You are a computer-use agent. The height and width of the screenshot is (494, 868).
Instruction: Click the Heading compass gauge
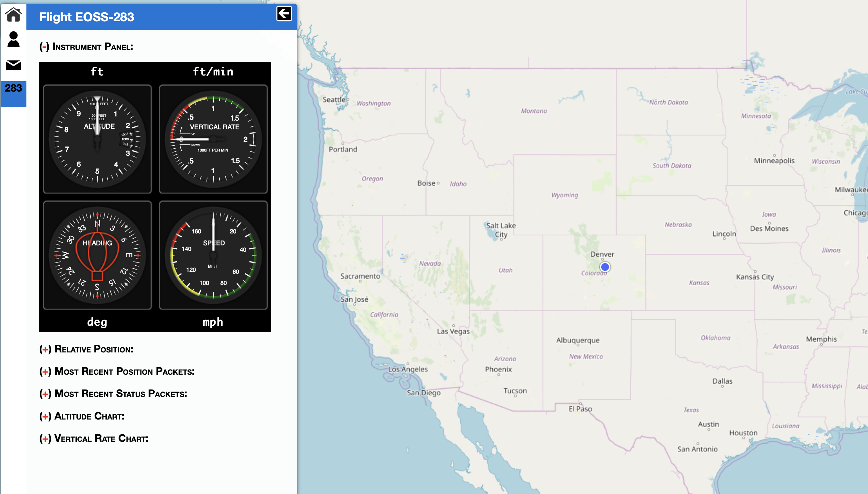97,255
